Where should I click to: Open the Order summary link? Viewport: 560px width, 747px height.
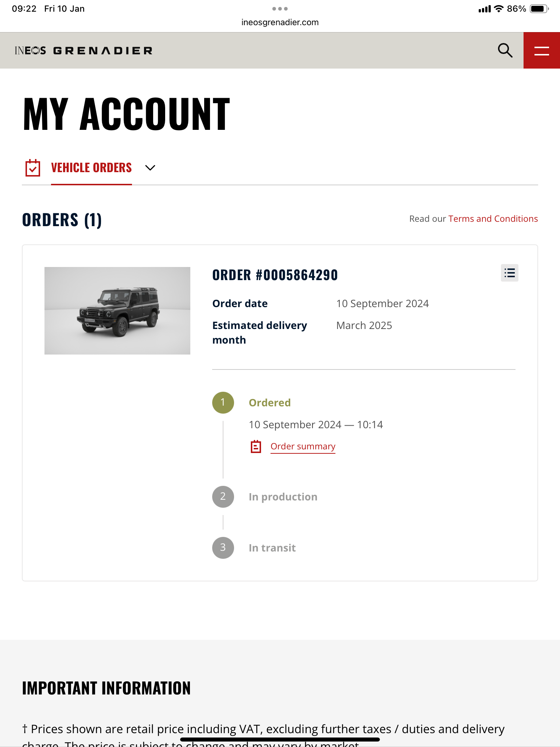click(303, 446)
